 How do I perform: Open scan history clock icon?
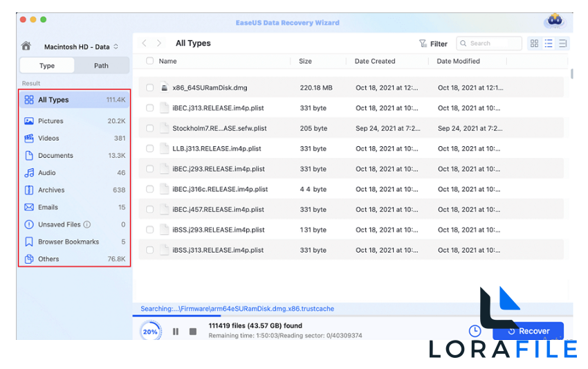475,331
